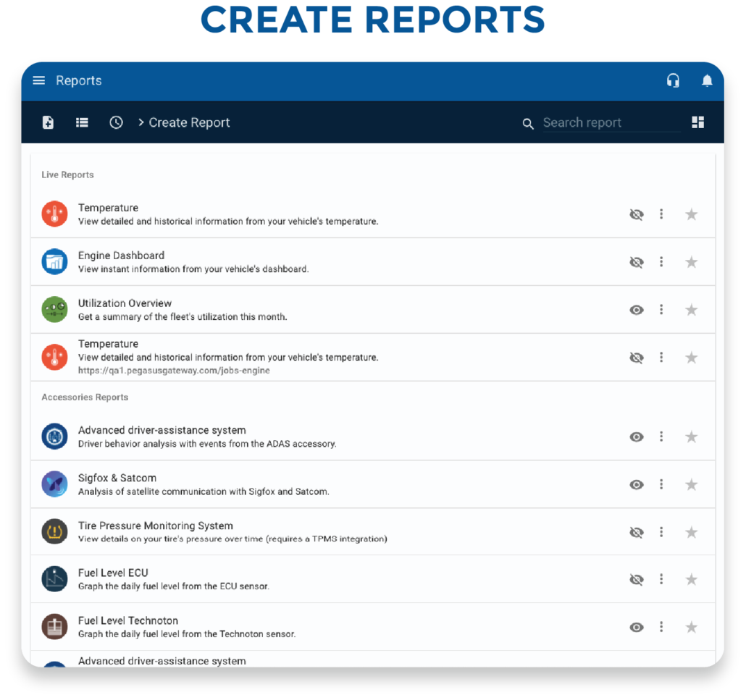This screenshot has height=700, width=746.
Task: Open more options for Tire Pressure Monitoring System
Action: [x=661, y=531]
